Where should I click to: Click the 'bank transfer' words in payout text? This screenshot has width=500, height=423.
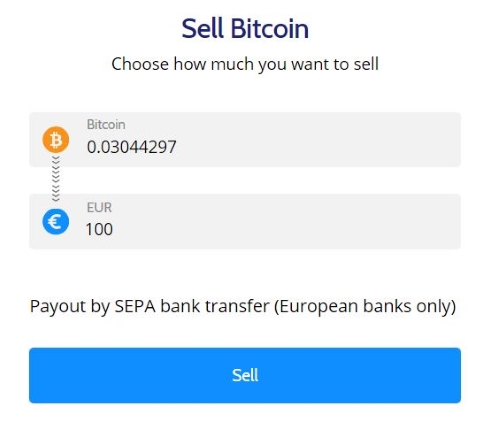pos(215,306)
